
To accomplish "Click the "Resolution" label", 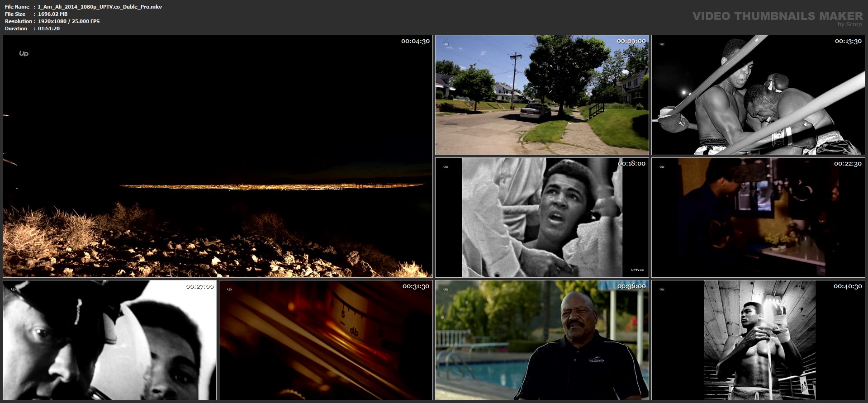I will click(19, 21).
